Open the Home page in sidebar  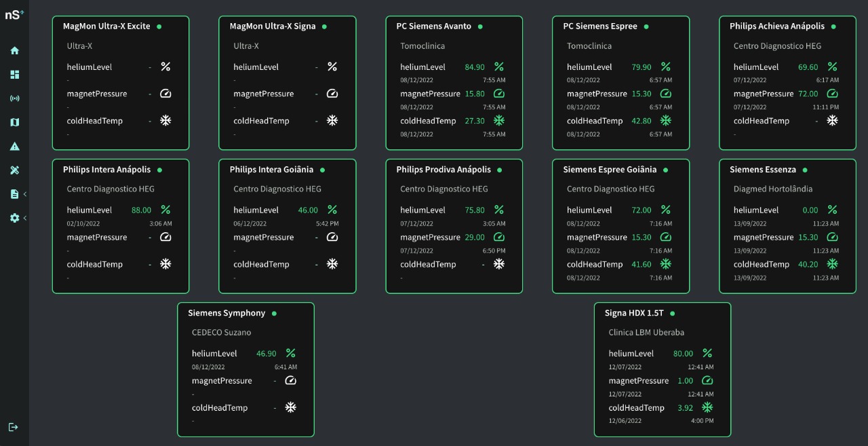(14, 50)
